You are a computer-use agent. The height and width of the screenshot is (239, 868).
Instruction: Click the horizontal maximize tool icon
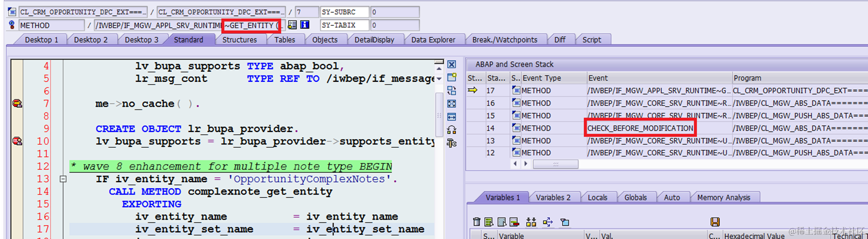[452, 117]
